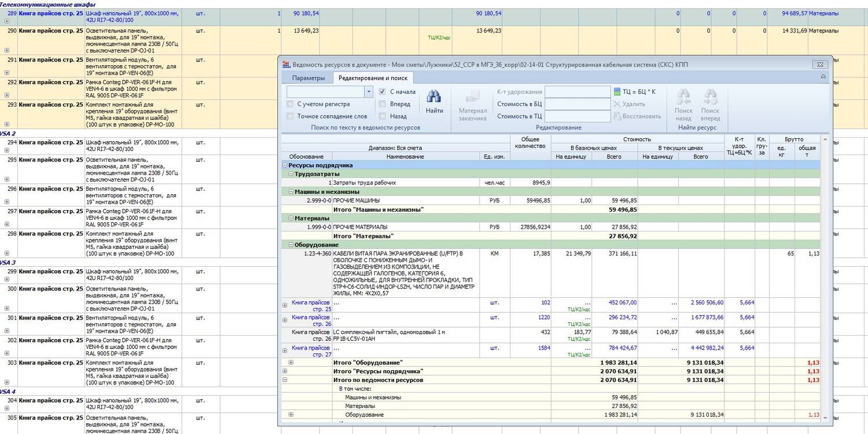Click the Найти binoculars icon
This screenshot has height=434, width=868.
(x=434, y=97)
